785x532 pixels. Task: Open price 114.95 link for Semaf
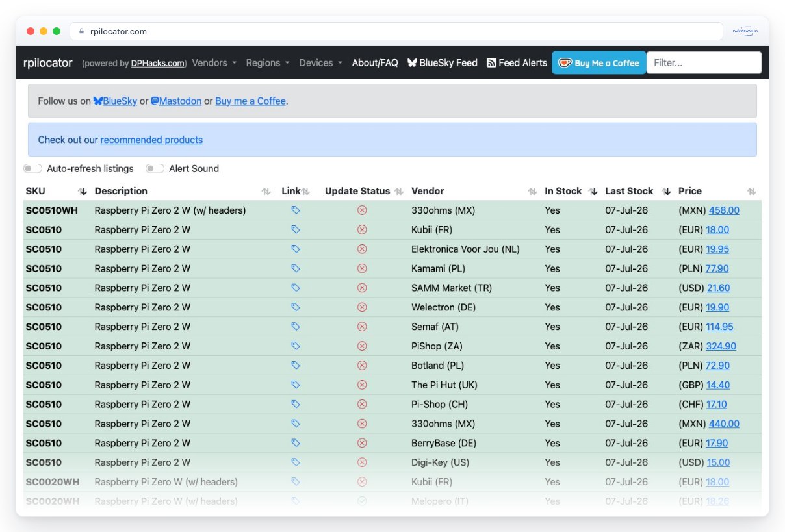pyautogui.click(x=719, y=327)
